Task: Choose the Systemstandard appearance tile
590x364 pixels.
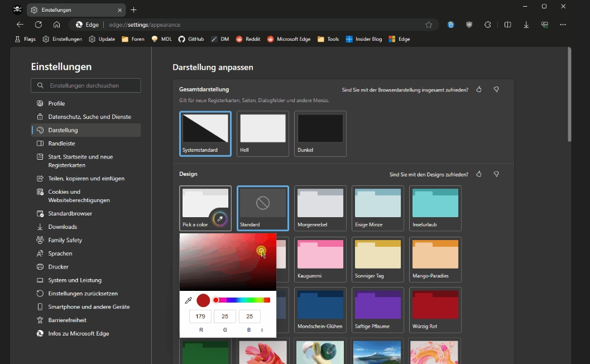Action: tap(205, 133)
